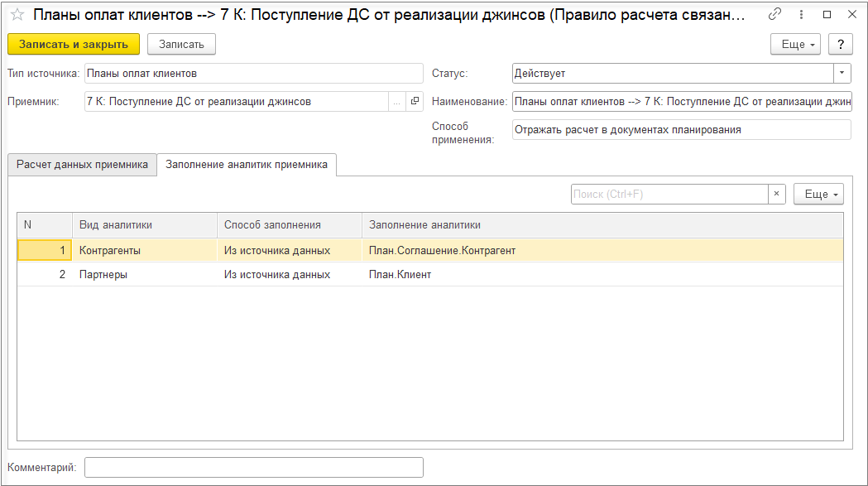Switch to Расчет данных приемника tab
The image size is (868, 486).
pyautogui.click(x=83, y=165)
